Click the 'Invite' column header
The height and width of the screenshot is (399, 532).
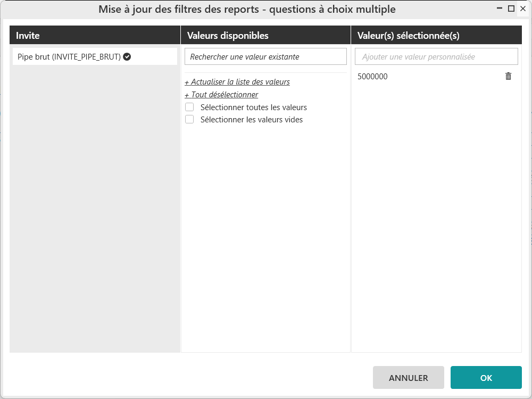(x=28, y=36)
